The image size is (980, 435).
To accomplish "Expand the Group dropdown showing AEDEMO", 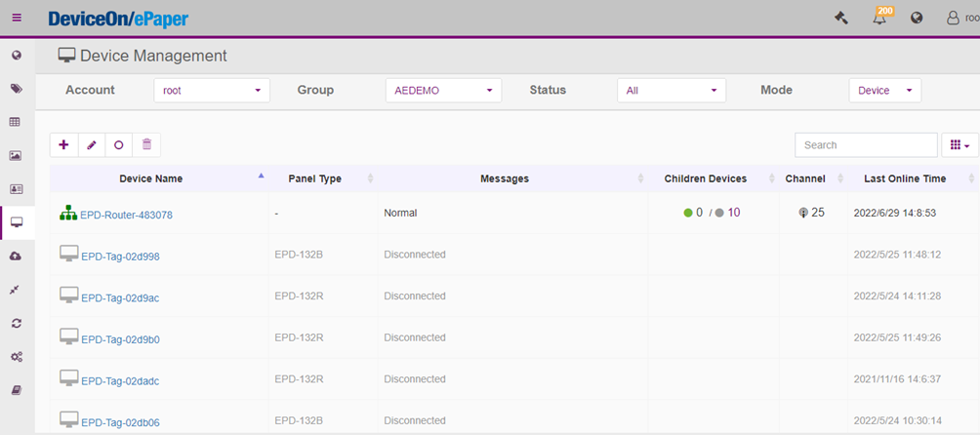I will [443, 91].
